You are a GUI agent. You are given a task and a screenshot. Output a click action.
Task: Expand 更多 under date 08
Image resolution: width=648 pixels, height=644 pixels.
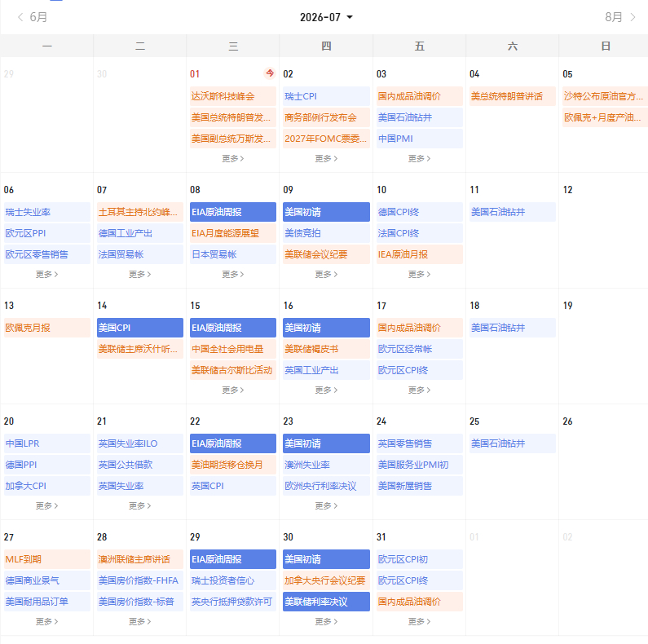tap(232, 274)
